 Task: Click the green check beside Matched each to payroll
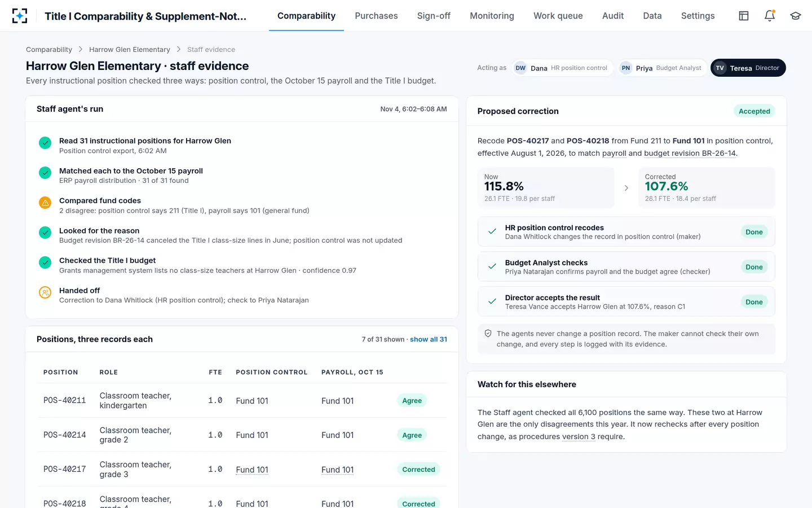pos(45,173)
